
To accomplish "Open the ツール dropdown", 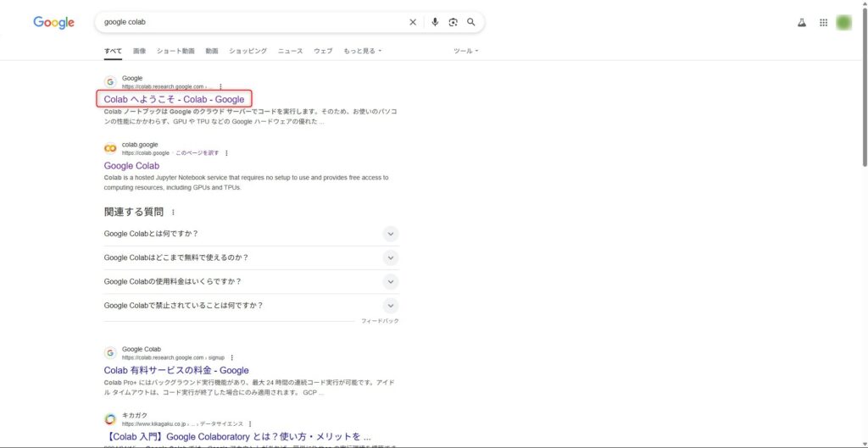I will click(x=466, y=51).
